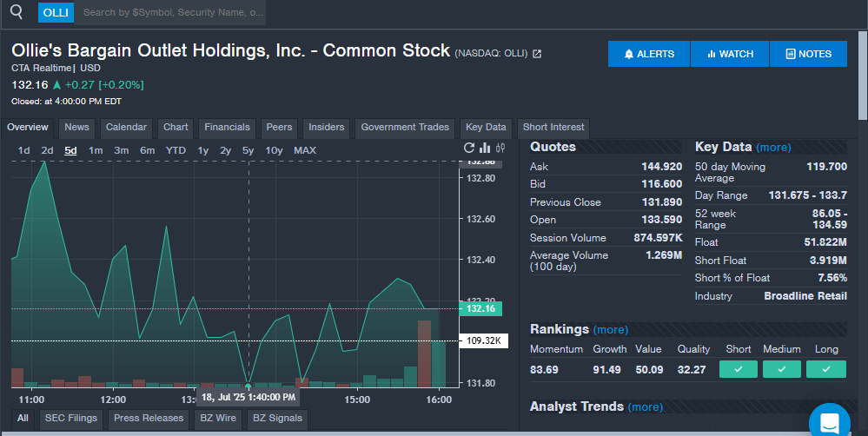Click the Growth score 91.49
This screenshot has width=868, height=436.
click(x=606, y=370)
